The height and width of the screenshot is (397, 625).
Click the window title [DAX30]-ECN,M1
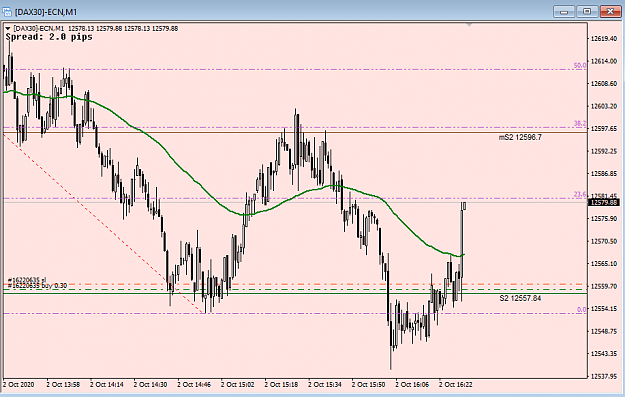click(x=46, y=12)
